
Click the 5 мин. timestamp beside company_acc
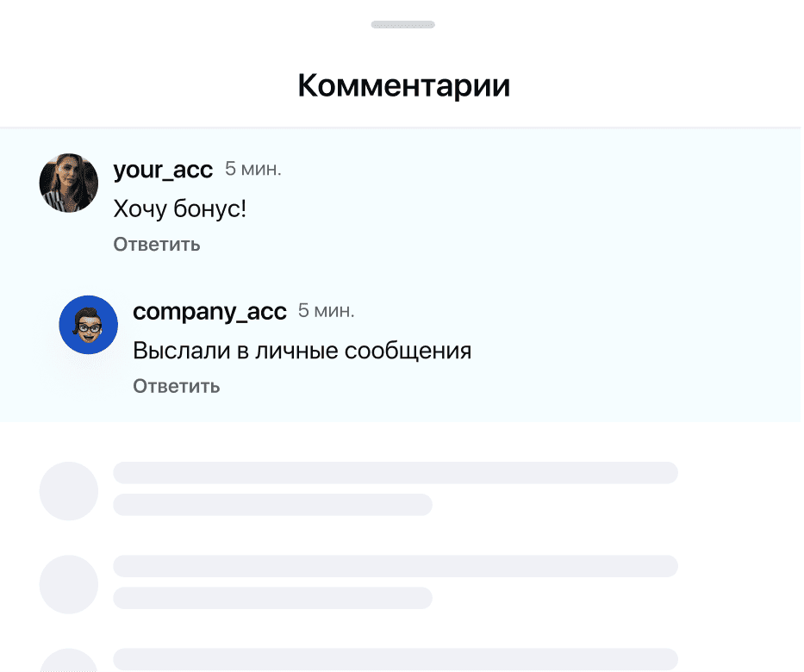(326, 311)
